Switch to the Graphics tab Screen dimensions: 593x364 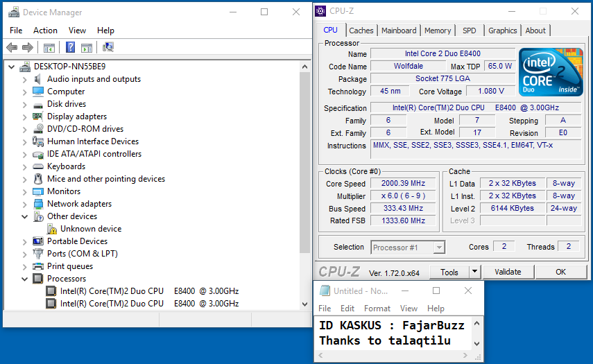pyautogui.click(x=502, y=31)
